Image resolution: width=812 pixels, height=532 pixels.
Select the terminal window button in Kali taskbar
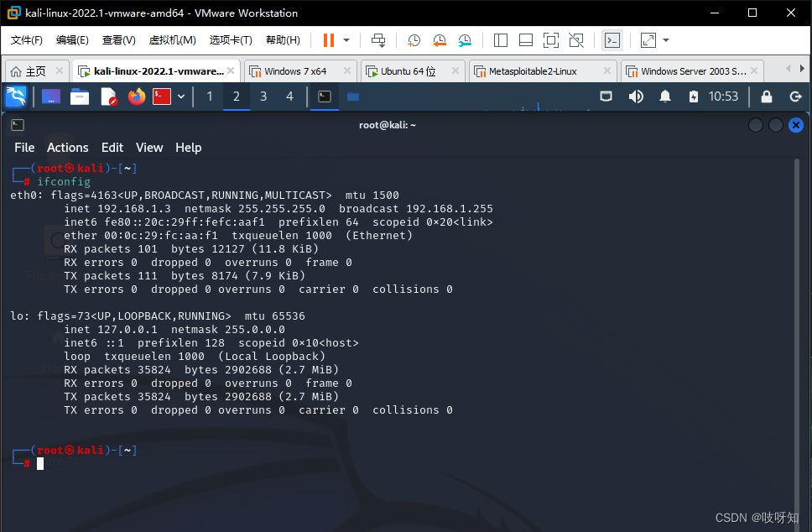pos(325,96)
